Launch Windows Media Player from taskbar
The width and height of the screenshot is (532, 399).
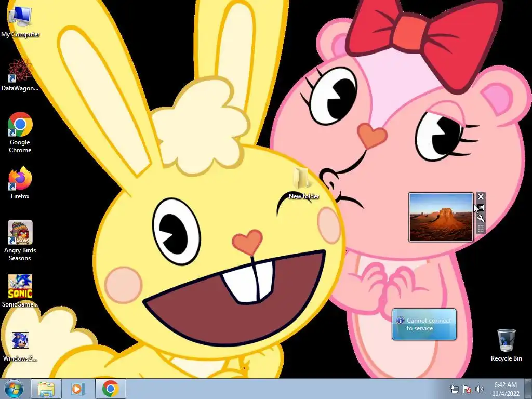click(77, 389)
